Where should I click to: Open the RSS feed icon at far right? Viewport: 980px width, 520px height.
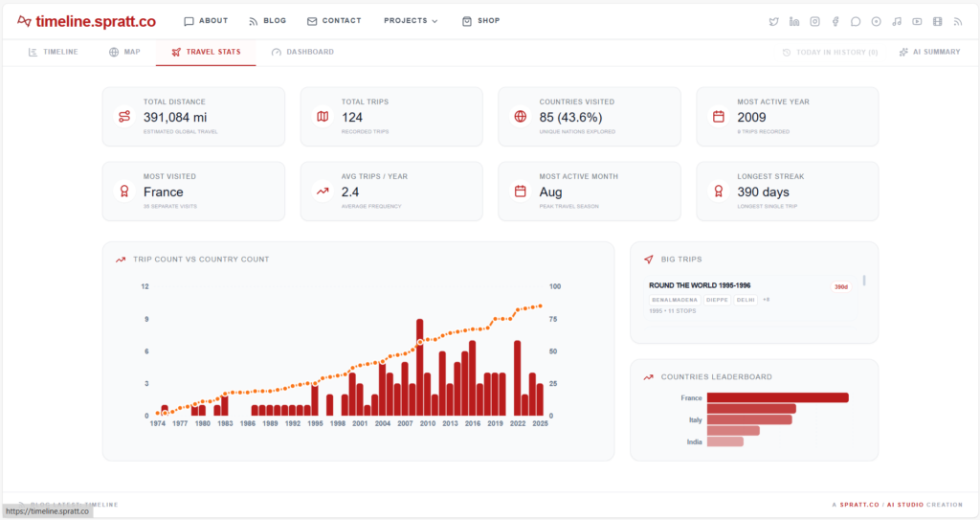point(958,21)
